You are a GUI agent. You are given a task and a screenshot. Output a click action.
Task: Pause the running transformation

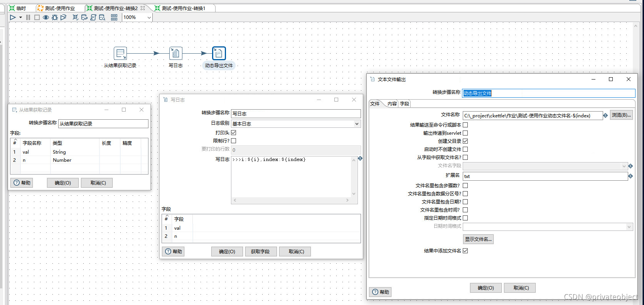click(28, 17)
